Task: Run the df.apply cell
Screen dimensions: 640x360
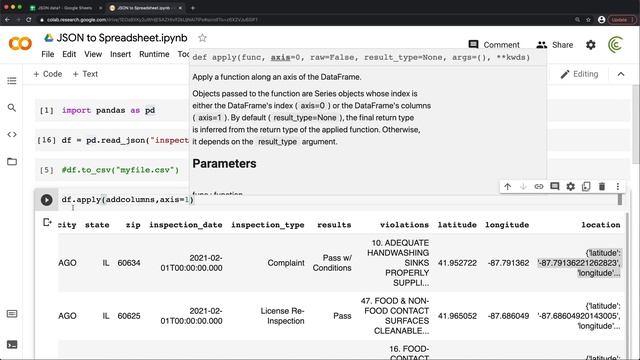Action: click(47, 200)
